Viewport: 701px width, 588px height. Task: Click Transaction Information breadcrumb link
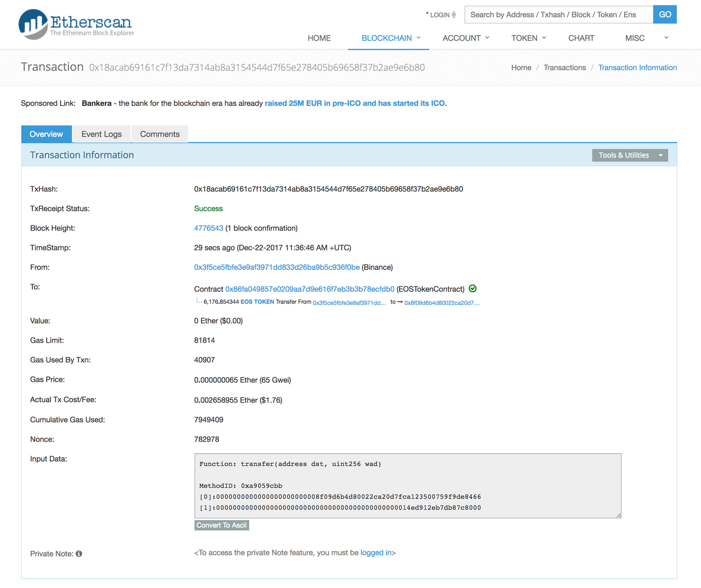(637, 67)
